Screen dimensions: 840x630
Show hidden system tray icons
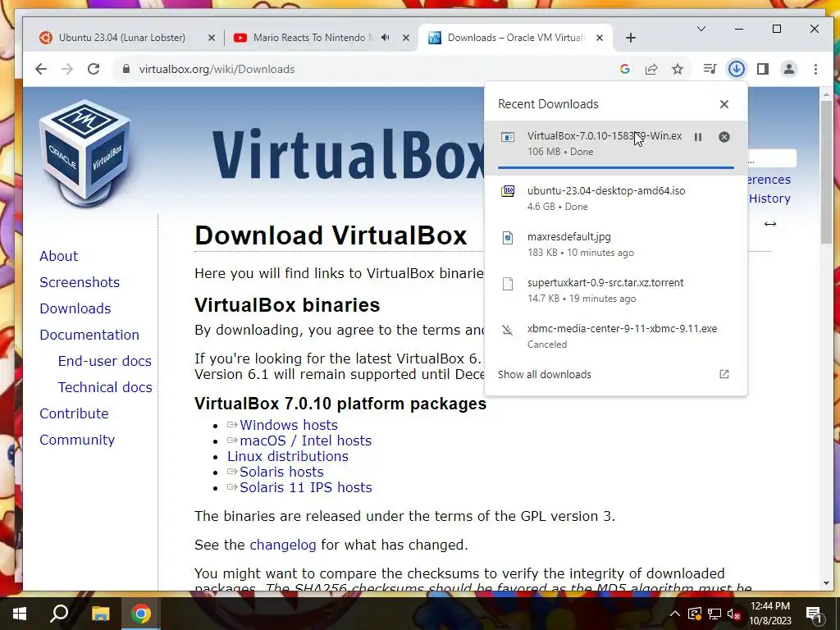coord(675,614)
